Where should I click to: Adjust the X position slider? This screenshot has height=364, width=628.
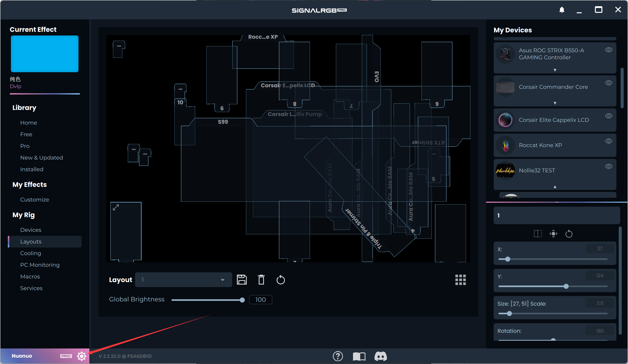pos(553,259)
